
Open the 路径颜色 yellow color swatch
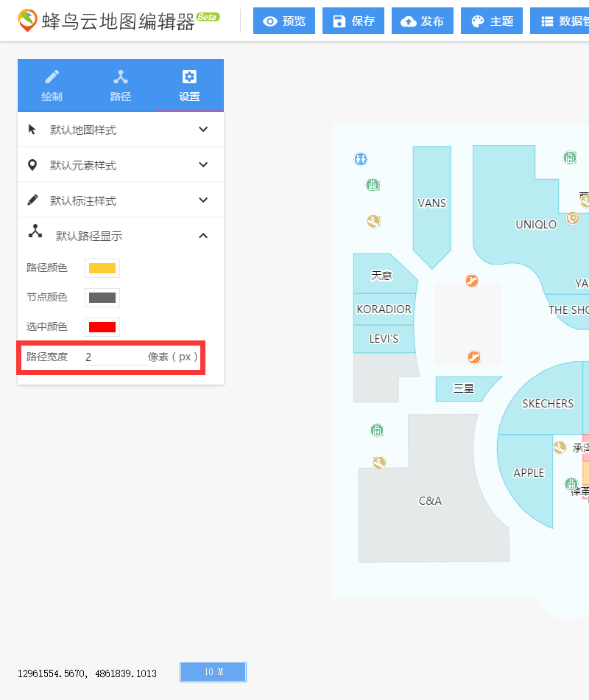(102, 268)
